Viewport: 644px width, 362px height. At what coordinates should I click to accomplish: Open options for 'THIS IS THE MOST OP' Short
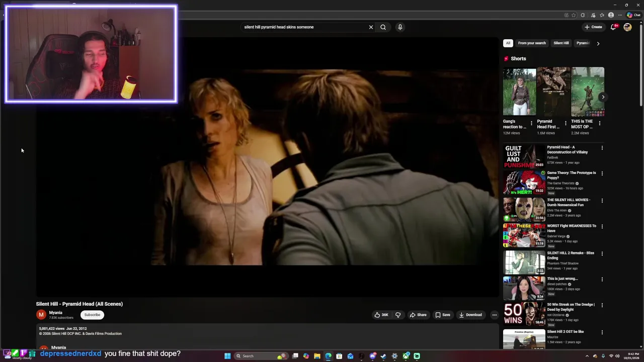point(600,123)
